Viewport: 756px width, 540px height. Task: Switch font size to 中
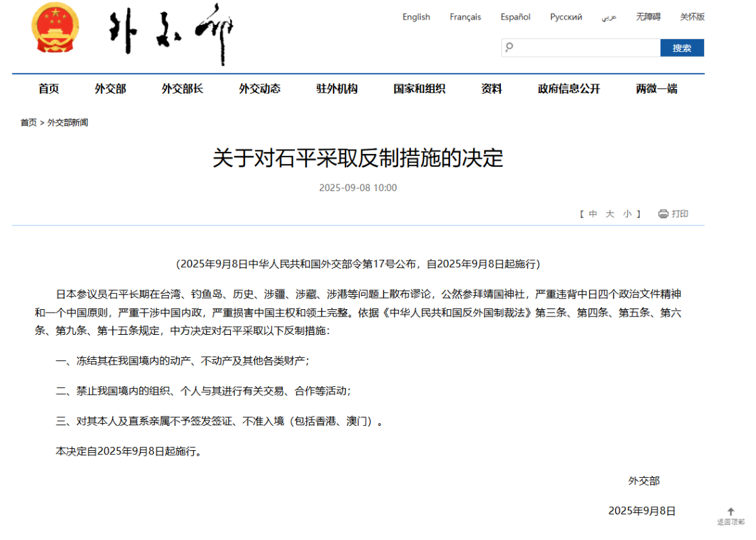pyautogui.click(x=593, y=214)
